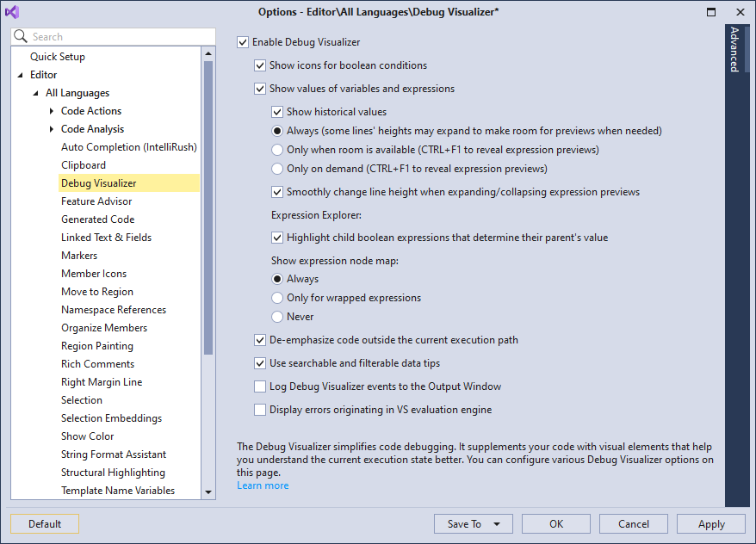Open Feature Advisor options
756x544 pixels.
click(96, 201)
